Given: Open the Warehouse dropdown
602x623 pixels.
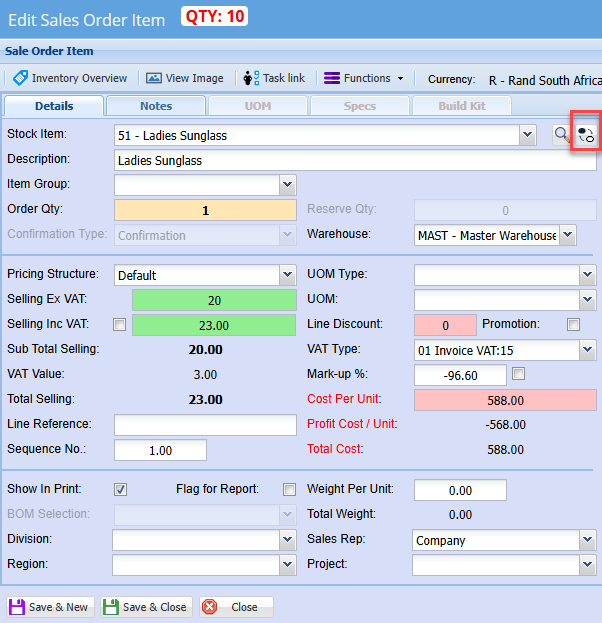Looking at the screenshot, I should click(568, 235).
